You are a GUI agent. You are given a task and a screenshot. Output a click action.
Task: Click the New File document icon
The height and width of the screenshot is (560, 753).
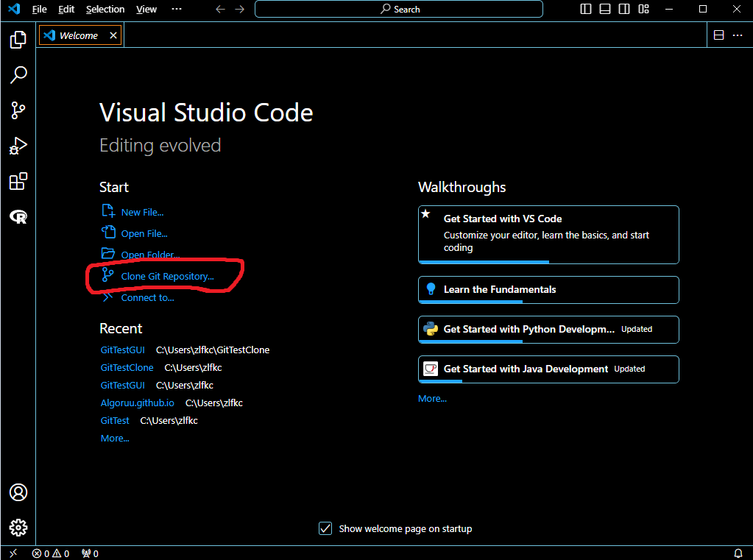click(108, 211)
